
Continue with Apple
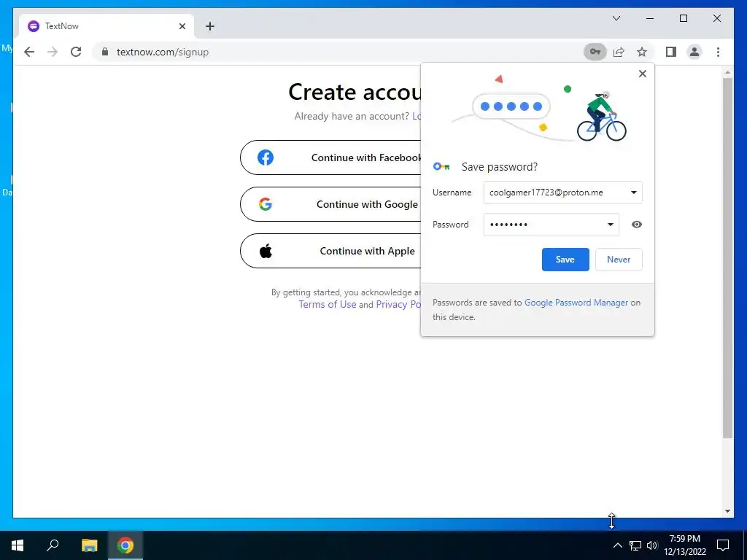(x=330, y=251)
